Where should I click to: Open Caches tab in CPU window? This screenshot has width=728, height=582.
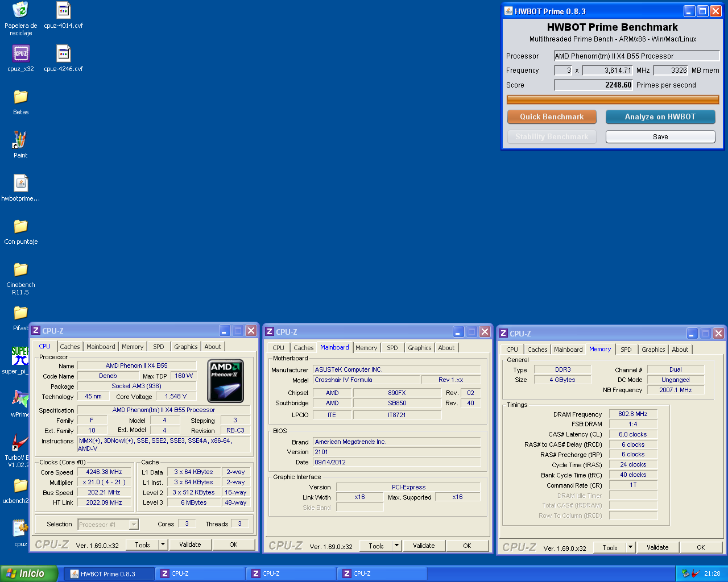70,347
